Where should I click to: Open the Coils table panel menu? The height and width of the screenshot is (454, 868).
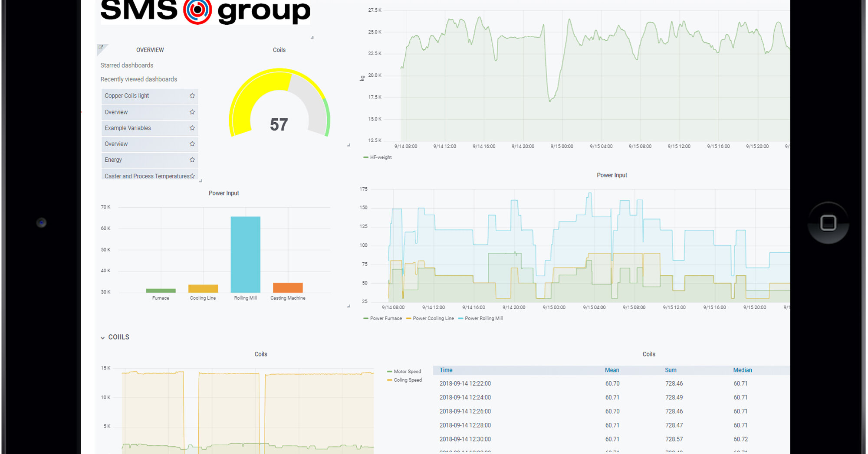[x=648, y=354]
